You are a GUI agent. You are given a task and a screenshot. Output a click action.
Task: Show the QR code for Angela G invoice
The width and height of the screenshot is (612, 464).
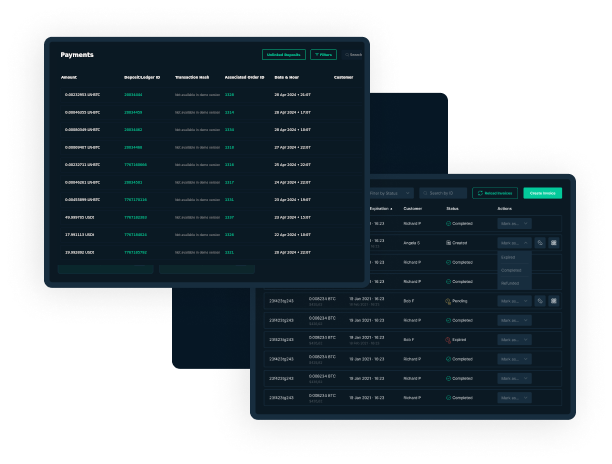click(553, 243)
